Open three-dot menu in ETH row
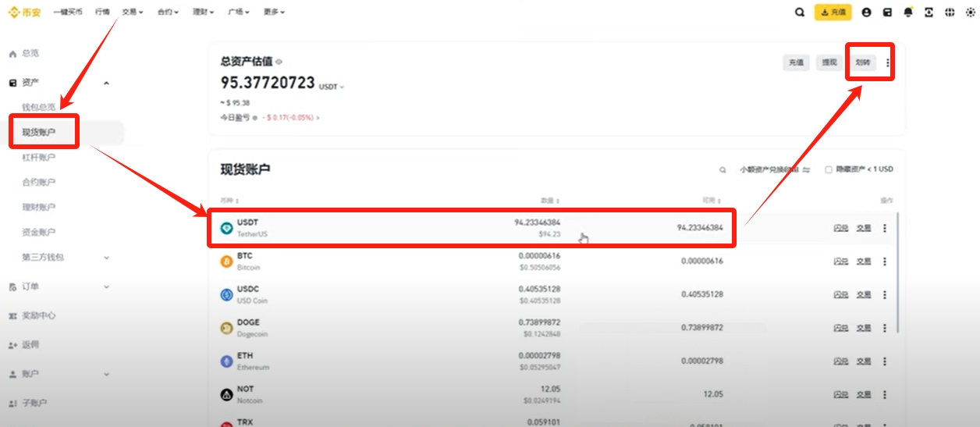This screenshot has width=980, height=427. pos(885,361)
